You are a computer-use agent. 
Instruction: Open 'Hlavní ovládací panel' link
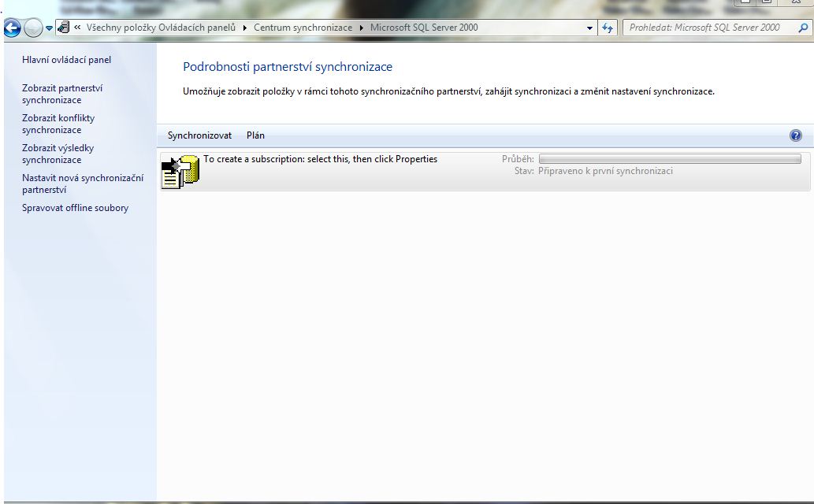click(66, 60)
